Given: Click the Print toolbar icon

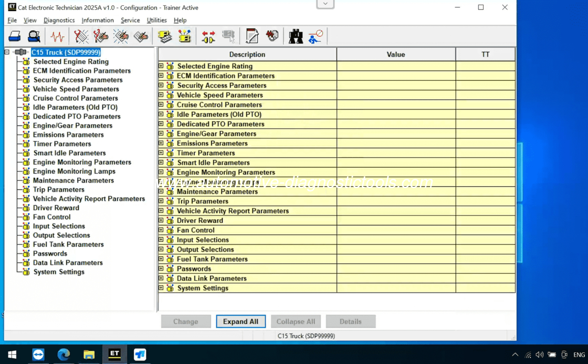Looking at the screenshot, I should tap(15, 36).
